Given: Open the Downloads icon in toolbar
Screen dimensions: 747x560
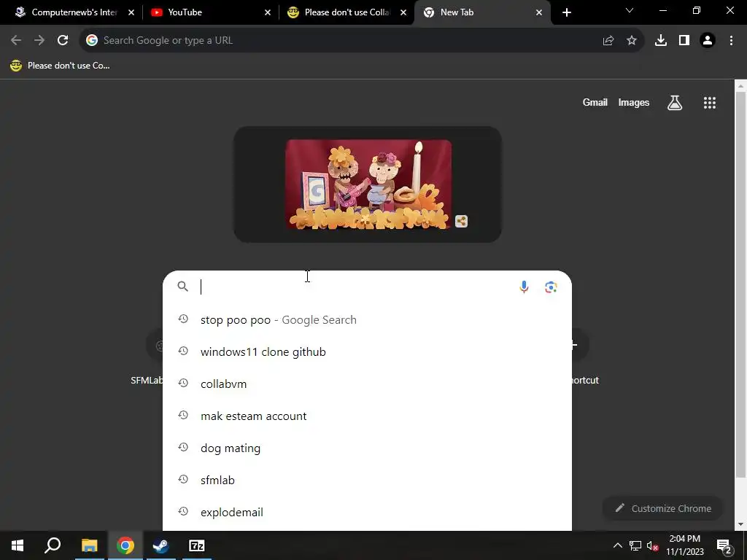Looking at the screenshot, I should (x=661, y=41).
